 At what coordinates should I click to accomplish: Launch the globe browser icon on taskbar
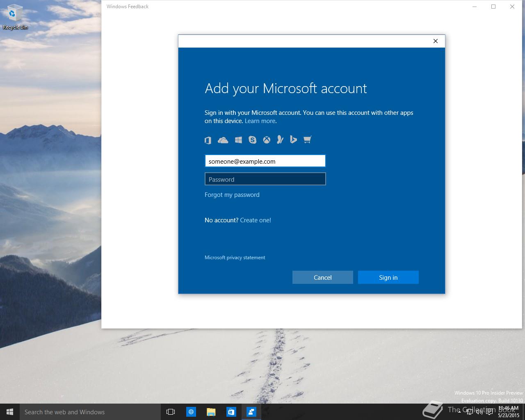tap(191, 412)
